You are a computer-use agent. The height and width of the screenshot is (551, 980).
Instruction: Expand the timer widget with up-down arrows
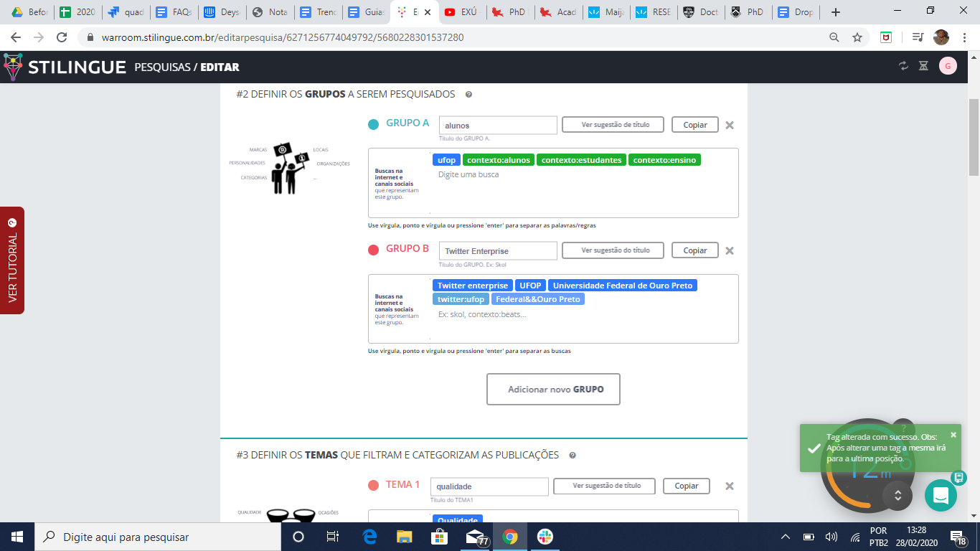tap(897, 495)
